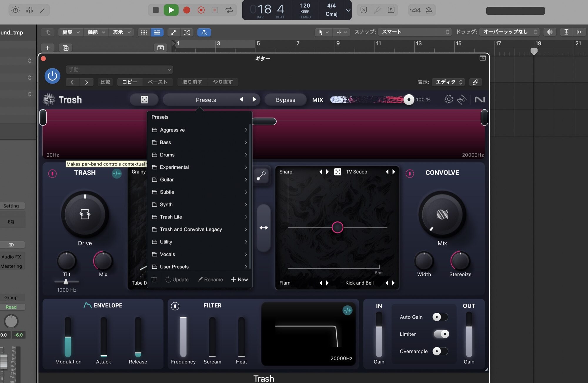588x383 pixels.
Task: Open the 編集 menu
Action: point(71,32)
